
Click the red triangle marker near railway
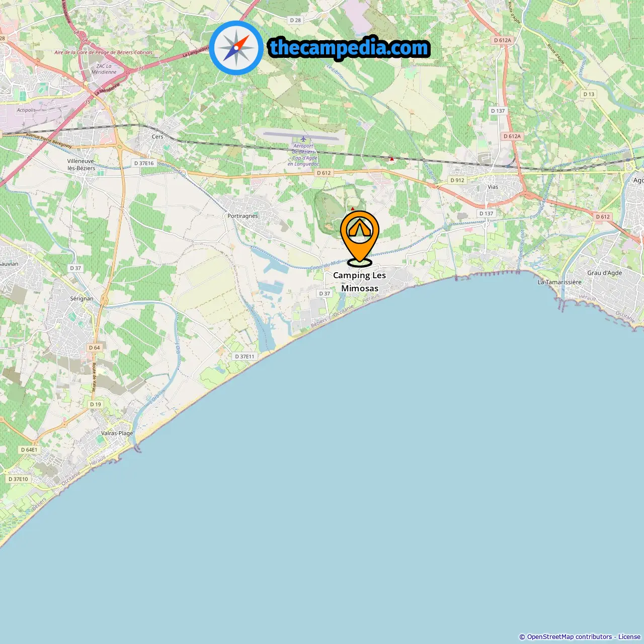pyautogui.click(x=392, y=158)
